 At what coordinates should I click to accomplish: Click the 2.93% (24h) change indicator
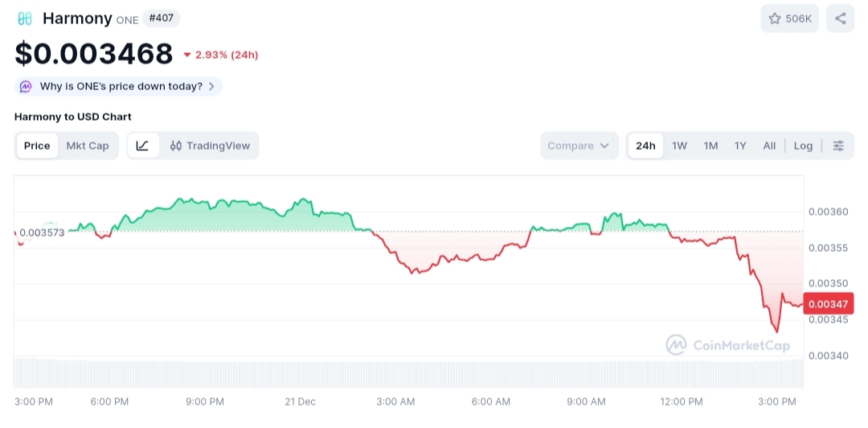point(221,55)
